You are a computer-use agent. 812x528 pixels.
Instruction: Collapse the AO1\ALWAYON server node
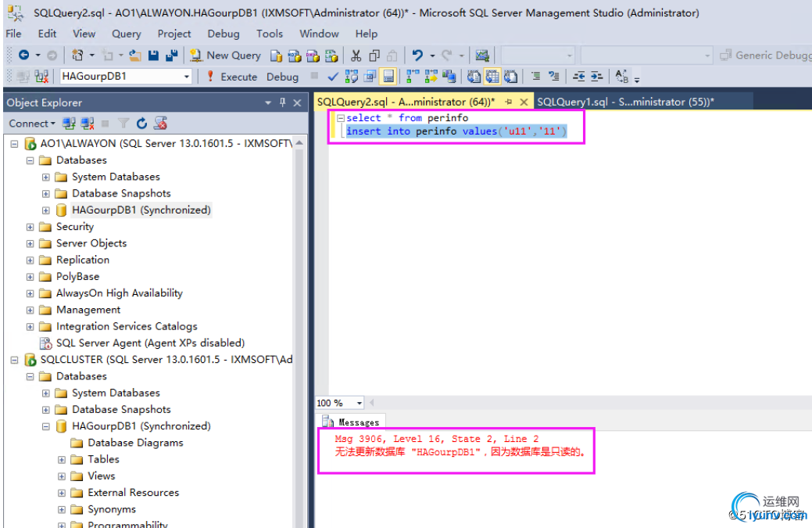(15, 143)
